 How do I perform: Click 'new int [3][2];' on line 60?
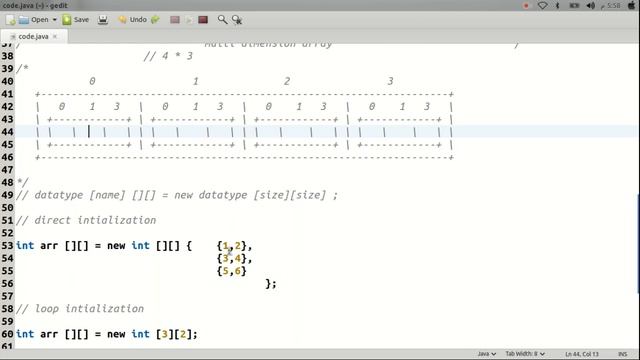152,334
